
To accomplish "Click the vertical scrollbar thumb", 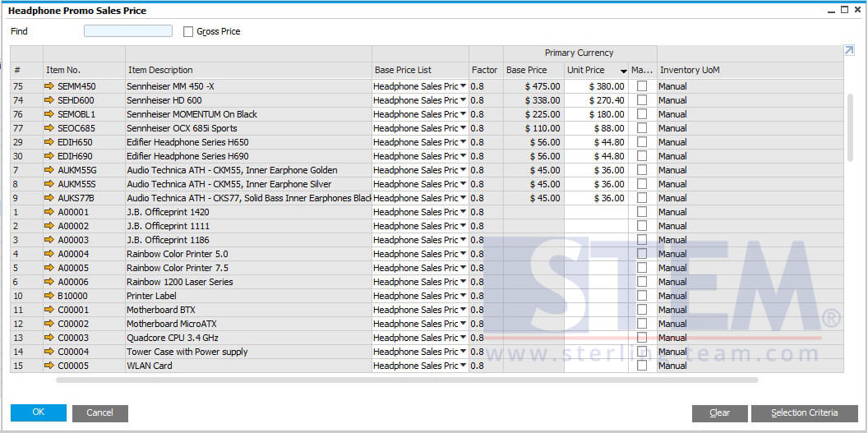I will 850,127.
